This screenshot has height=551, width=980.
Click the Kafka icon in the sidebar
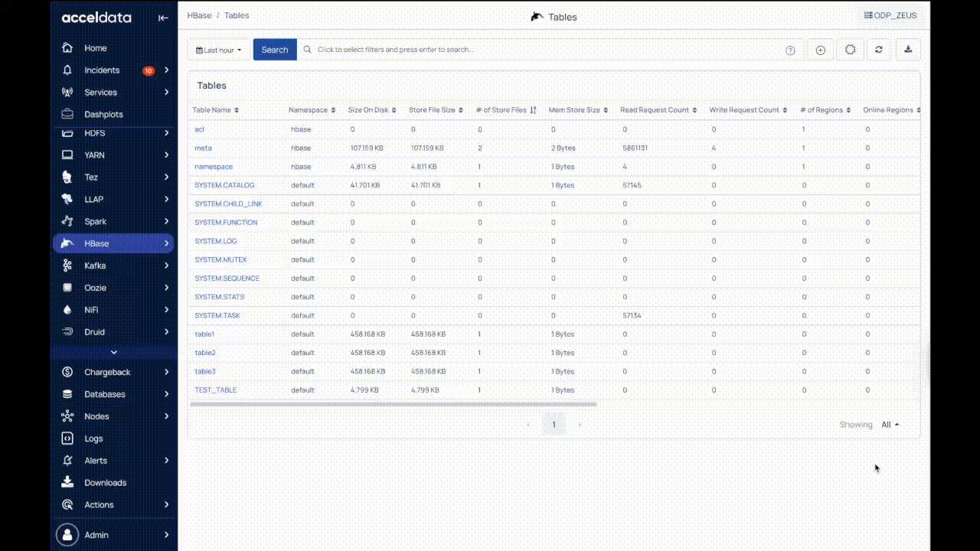click(67, 266)
